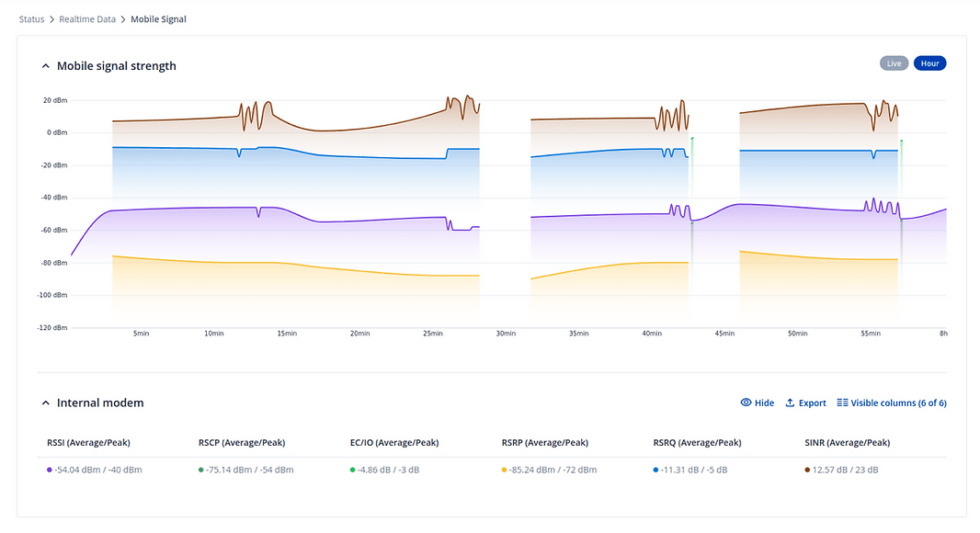Select the Hour view
This screenshot has width=980, height=533.
929,62
